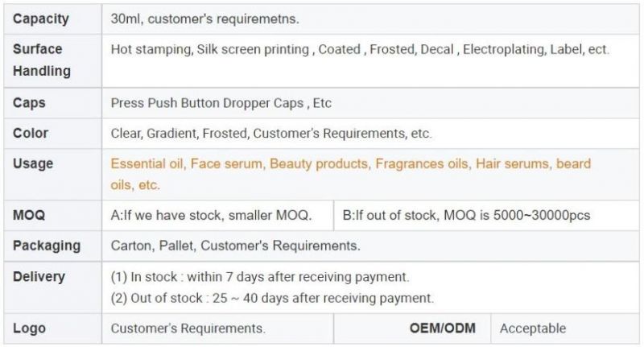Click the MOQ row label
The width and height of the screenshot is (644, 347).
tap(29, 215)
